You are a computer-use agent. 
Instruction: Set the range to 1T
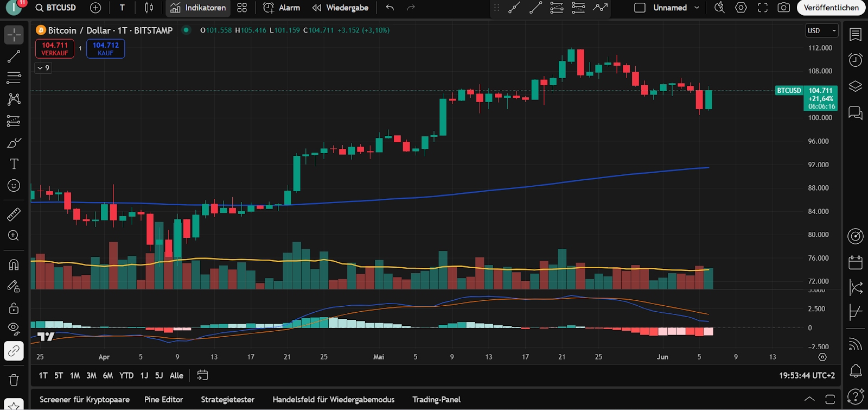(43, 375)
